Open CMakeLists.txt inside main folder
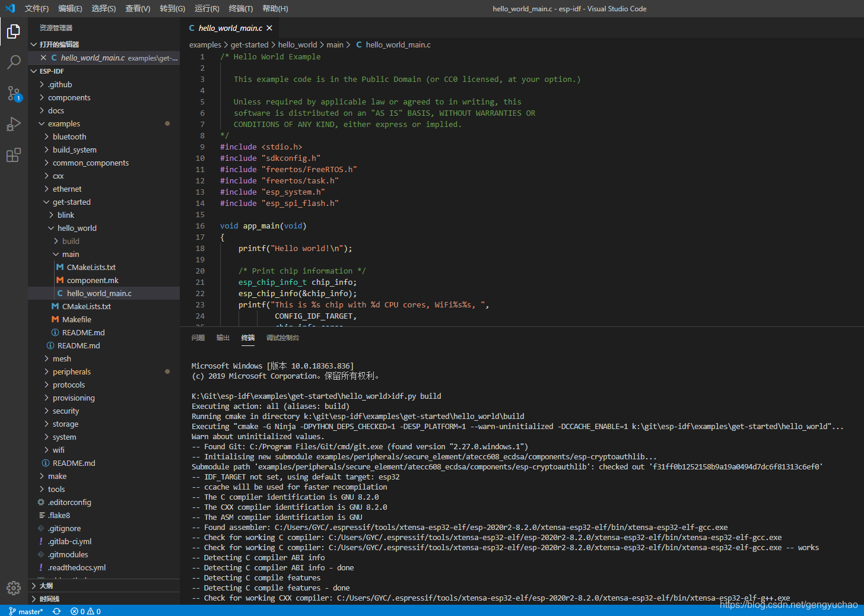 tap(104, 267)
